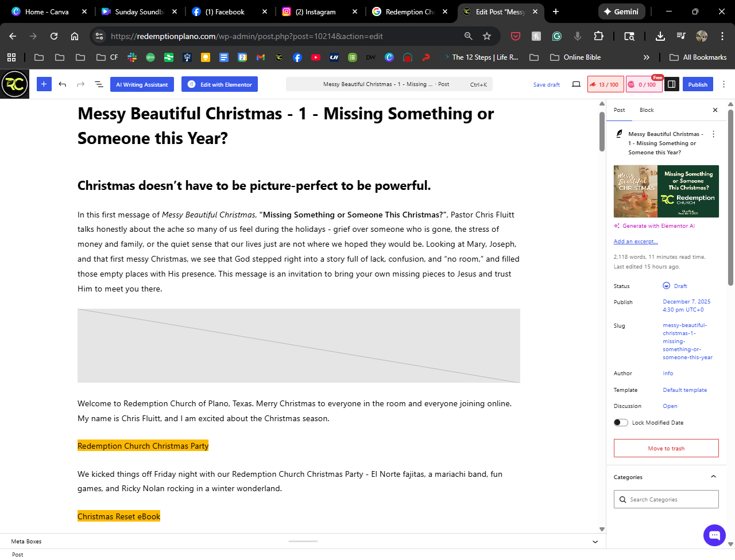
Task: Switch to the Block tab
Action: point(647,110)
